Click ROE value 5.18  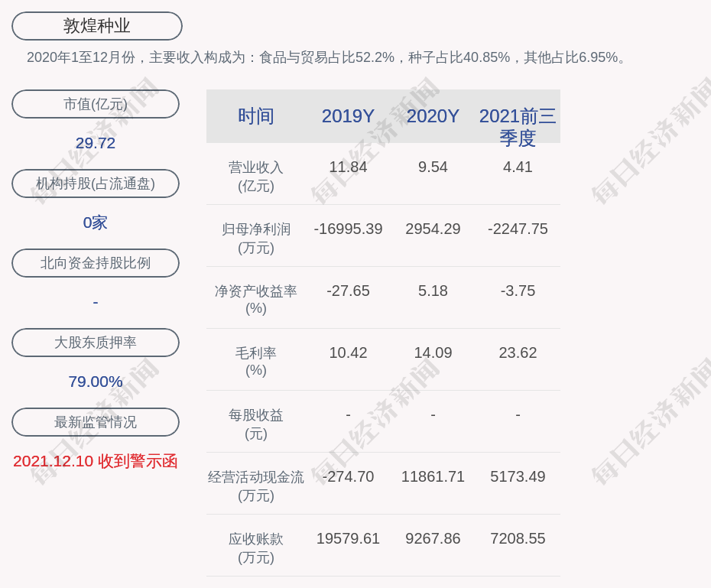433,291
